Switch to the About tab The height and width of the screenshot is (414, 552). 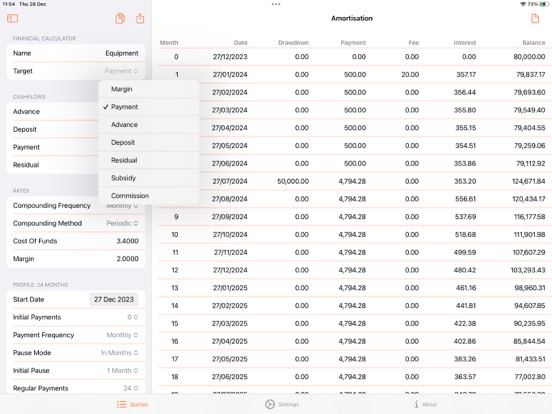pyautogui.click(x=425, y=404)
